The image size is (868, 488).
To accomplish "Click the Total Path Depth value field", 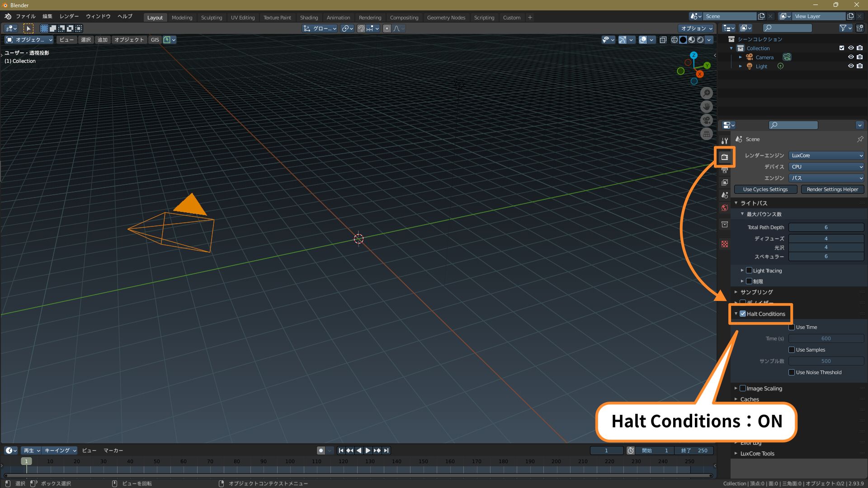I will pos(826,227).
